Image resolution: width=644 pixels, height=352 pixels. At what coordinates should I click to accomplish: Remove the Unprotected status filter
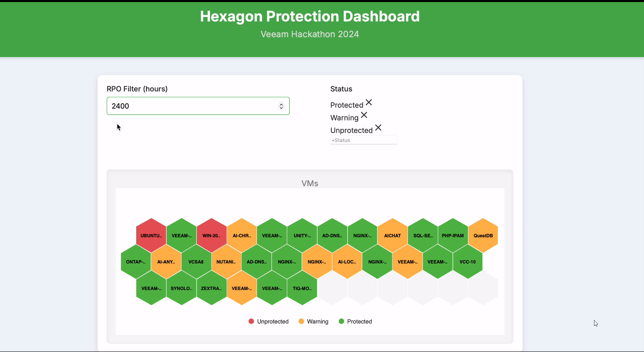point(378,128)
